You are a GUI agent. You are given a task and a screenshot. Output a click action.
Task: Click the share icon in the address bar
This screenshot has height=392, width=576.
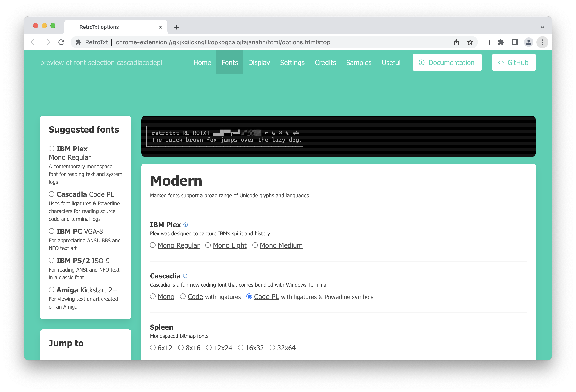point(456,42)
